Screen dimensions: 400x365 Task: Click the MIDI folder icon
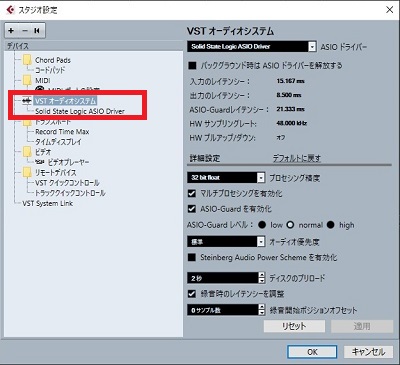(27, 81)
